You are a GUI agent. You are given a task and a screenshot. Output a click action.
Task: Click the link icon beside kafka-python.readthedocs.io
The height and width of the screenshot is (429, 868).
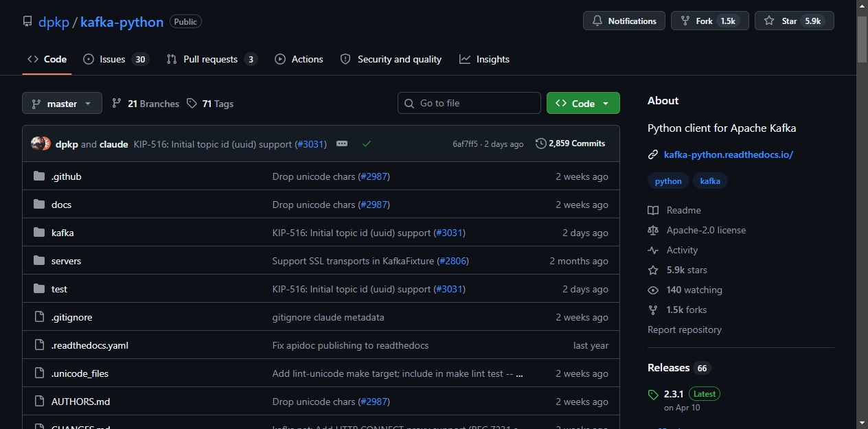653,154
